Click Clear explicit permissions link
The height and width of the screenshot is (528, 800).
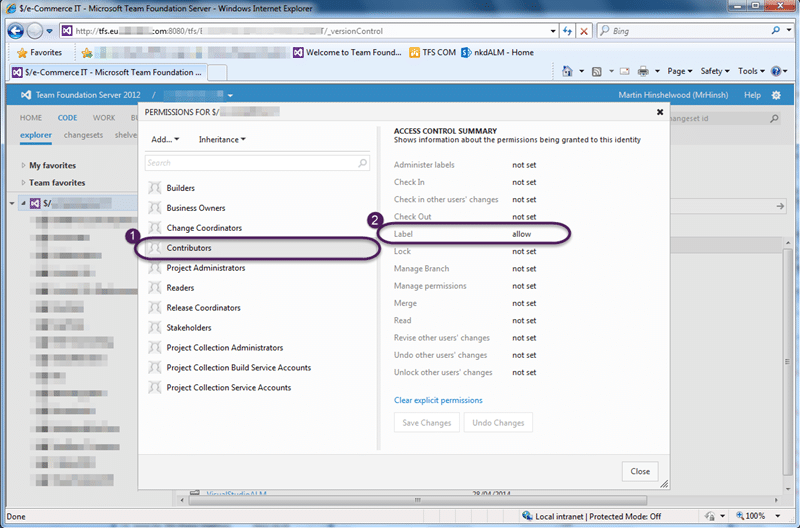(438, 400)
